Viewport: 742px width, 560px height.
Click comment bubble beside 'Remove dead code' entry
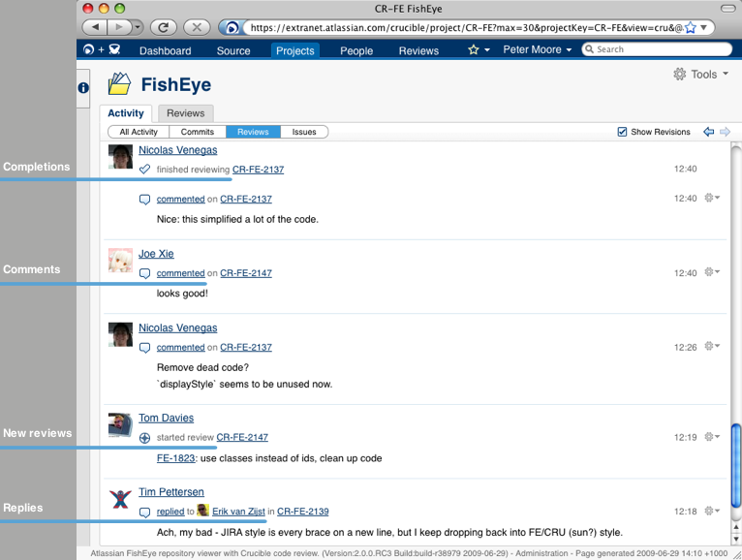pos(144,348)
